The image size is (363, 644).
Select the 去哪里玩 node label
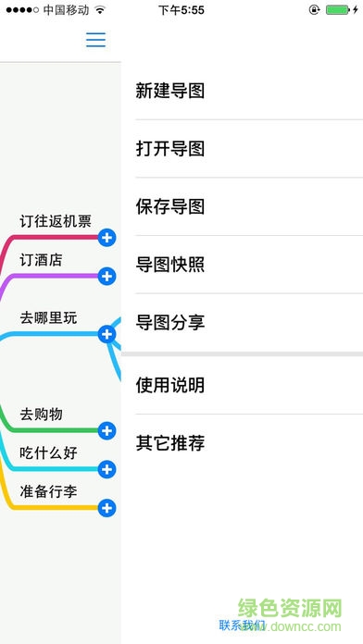(x=48, y=318)
